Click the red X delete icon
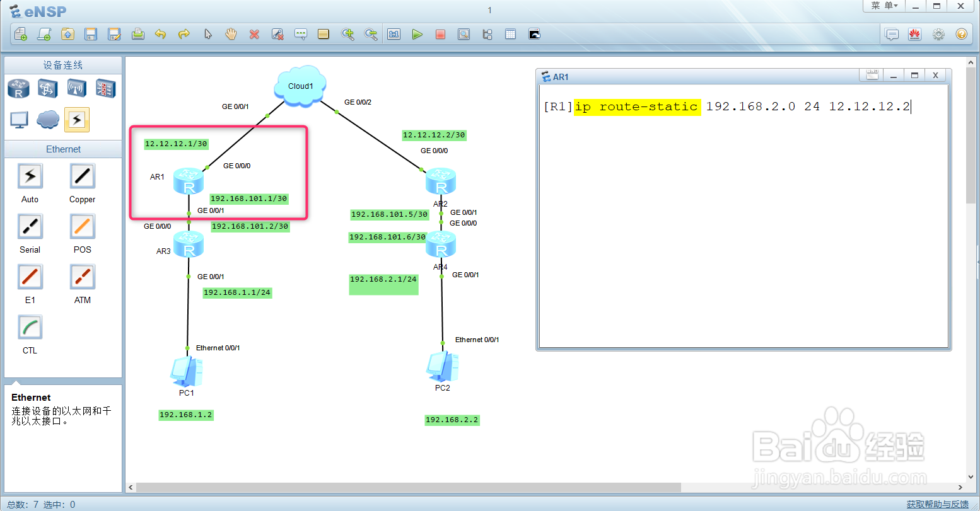This screenshot has height=511, width=980. coord(254,34)
